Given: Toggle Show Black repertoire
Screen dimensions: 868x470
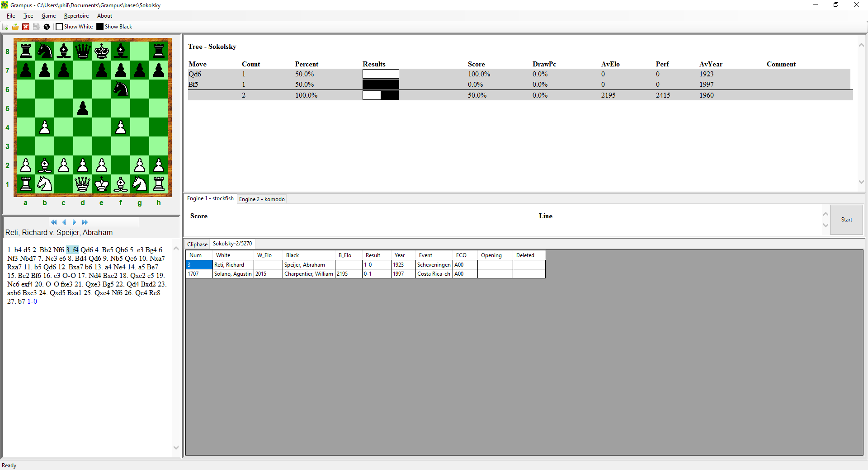Looking at the screenshot, I should click(x=100, y=27).
